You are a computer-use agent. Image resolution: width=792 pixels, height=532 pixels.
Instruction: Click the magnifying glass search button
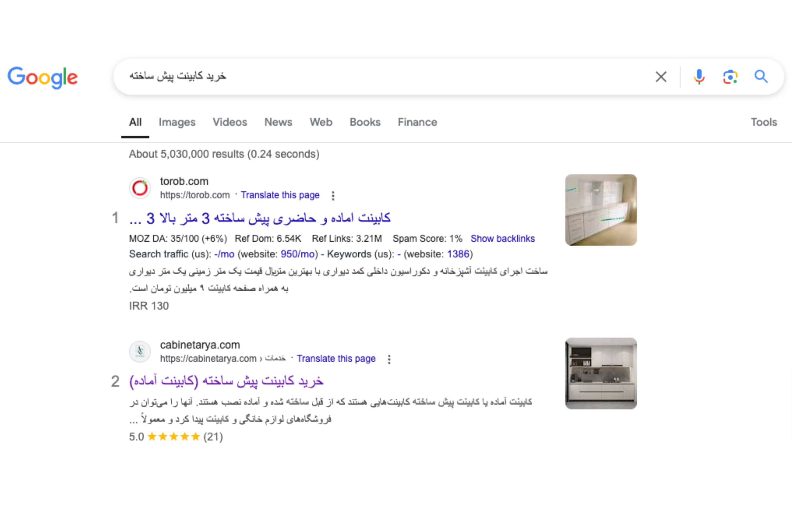click(761, 77)
